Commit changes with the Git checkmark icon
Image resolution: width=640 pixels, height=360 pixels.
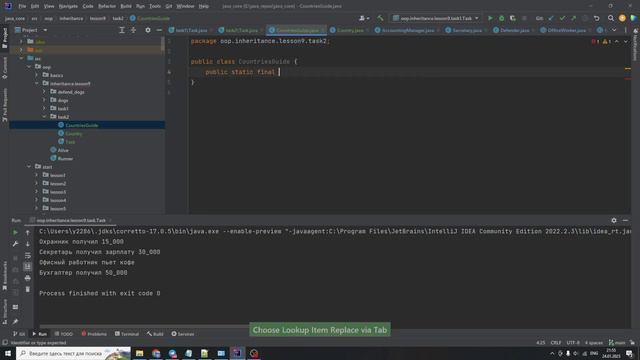(562, 18)
